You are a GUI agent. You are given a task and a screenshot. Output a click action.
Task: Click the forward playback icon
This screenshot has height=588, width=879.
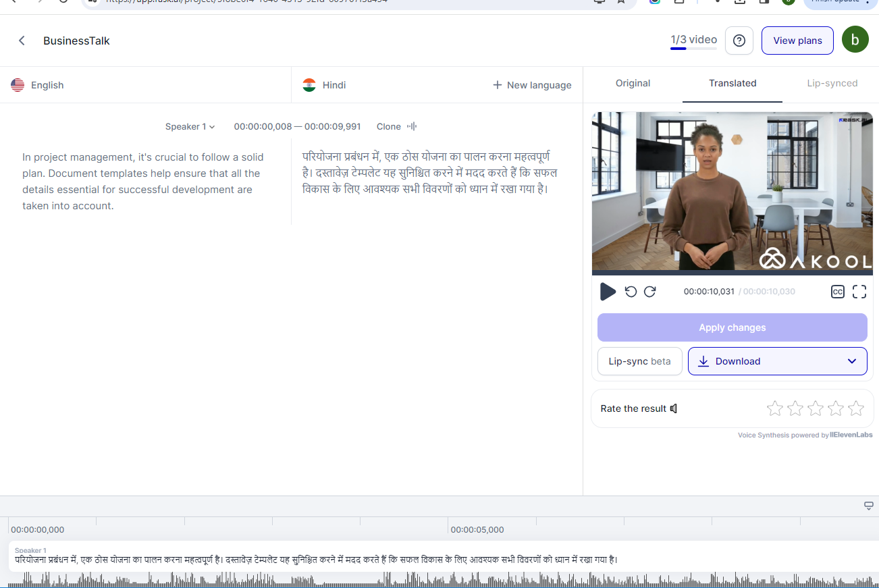pos(649,292)
